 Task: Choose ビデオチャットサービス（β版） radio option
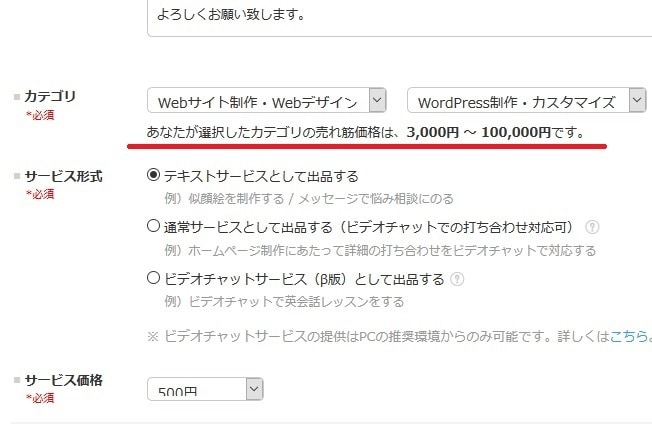[153, 277]
